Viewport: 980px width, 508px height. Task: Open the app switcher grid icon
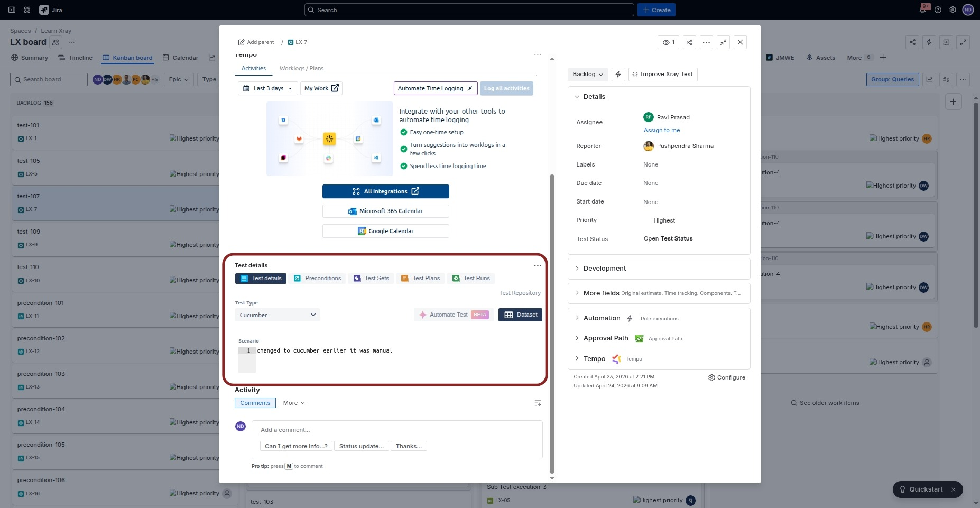pyautogui.click(x=27, y=10)
